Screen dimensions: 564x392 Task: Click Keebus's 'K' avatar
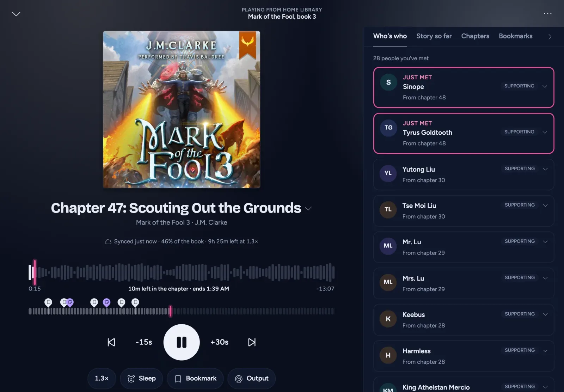(x=388, y=319)
